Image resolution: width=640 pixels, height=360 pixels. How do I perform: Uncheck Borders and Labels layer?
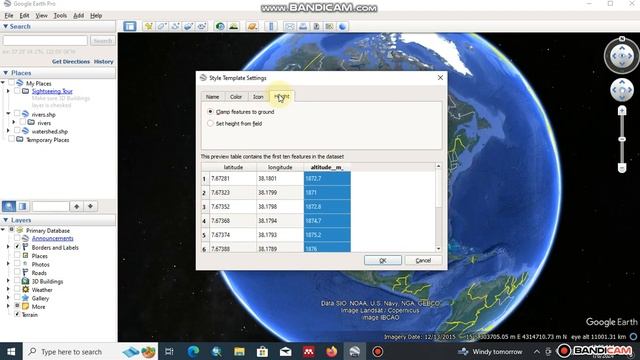pos(17,247)
